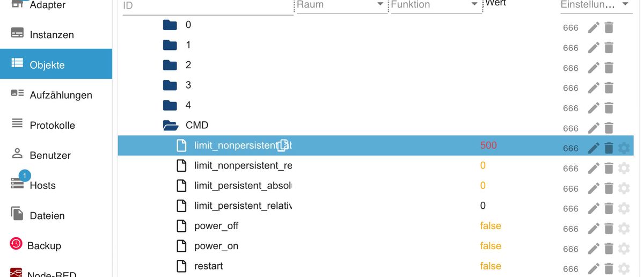Viewport: 644px width, 277px height.
Task: Collapse the CMD folder
Action: 170,126
